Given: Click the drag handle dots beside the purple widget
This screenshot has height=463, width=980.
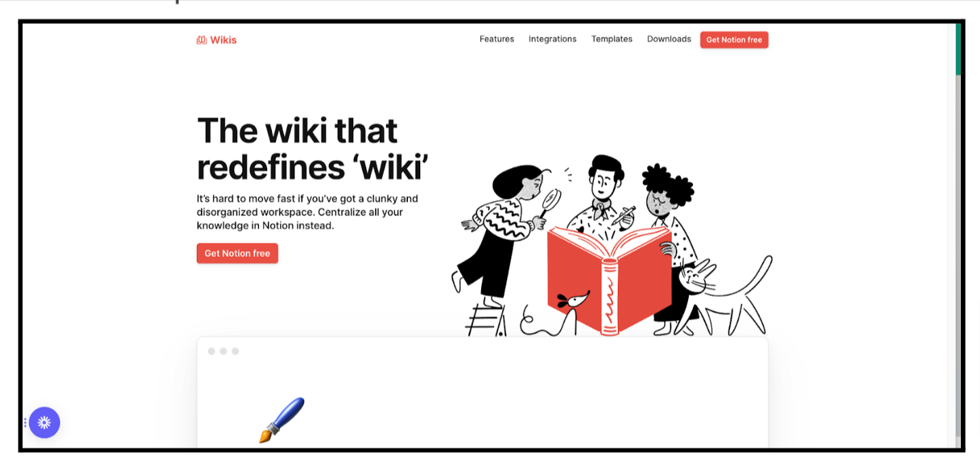Looking at the screenshot, I should (25, 423).
